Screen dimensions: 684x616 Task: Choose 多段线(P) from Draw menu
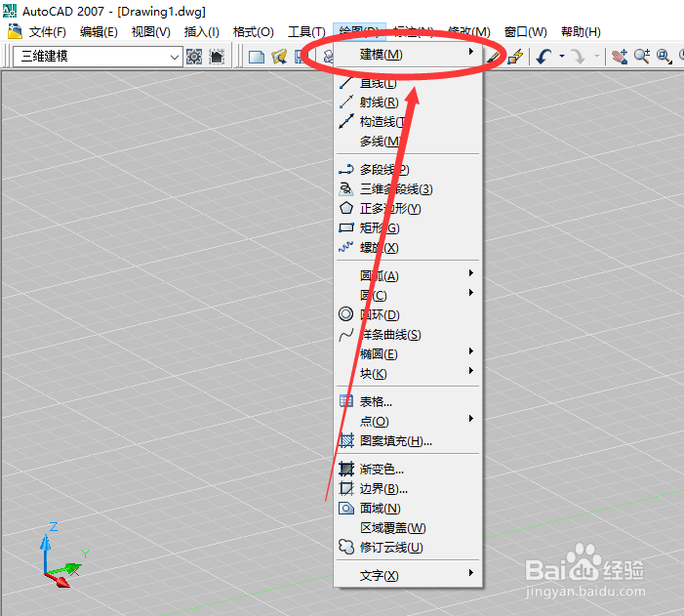click(x=408, y=170)
